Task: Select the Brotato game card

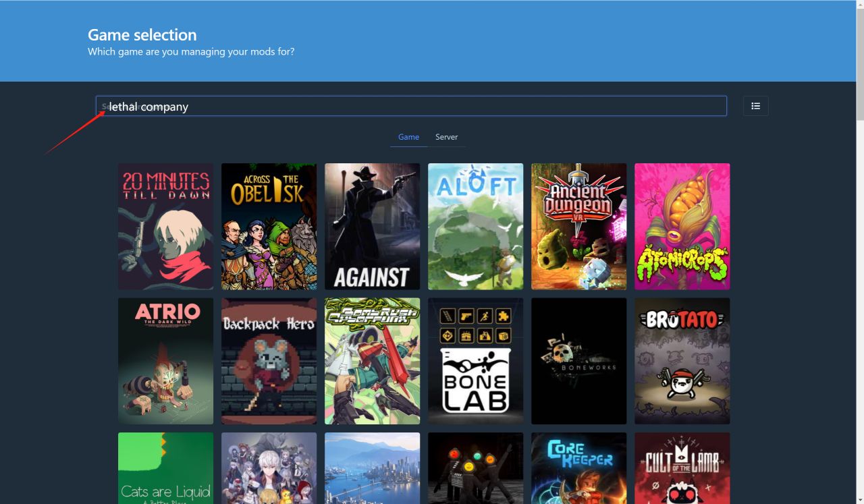Action: [682, 361]
